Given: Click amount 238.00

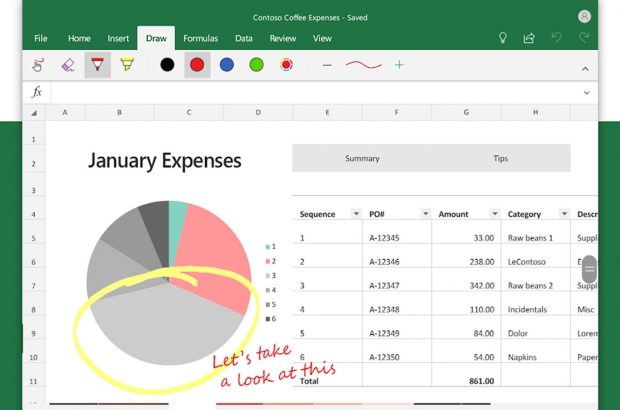Looking at the screenshot, I should coord(482,262).
